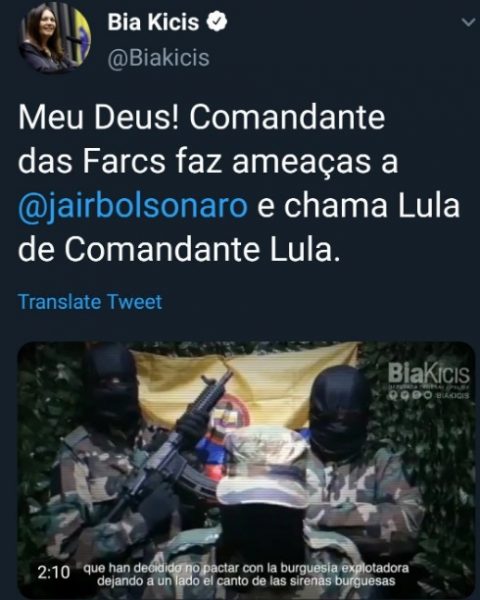
Task: Click the words 'Comandante Lula.' in the tweet
Action: click(x=202, y=250)
